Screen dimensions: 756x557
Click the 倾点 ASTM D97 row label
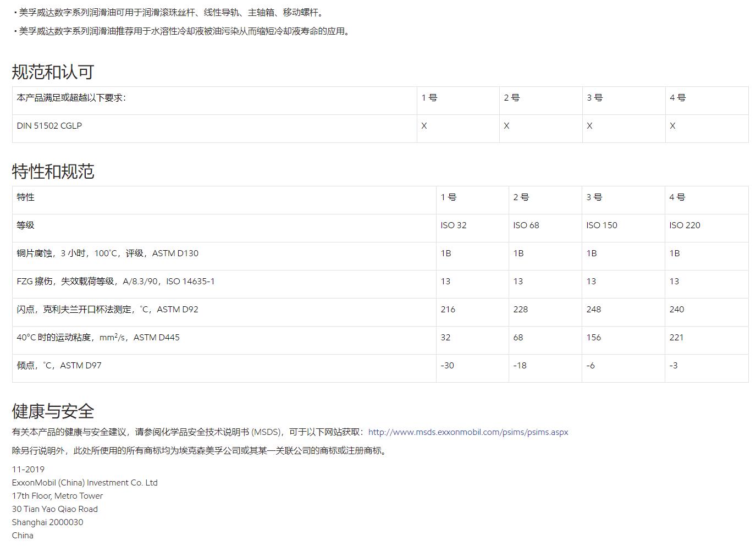59,366
